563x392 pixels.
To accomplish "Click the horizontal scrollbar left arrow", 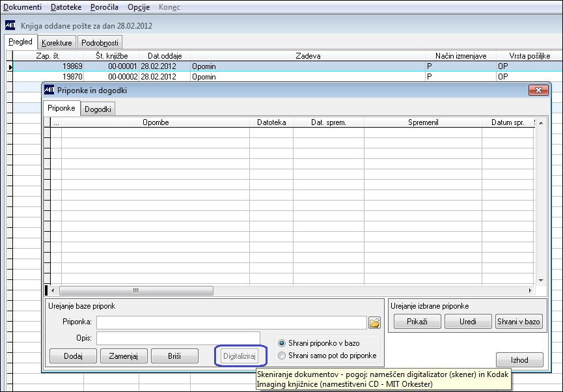I will pyautogui.click(x=53, y=290).
